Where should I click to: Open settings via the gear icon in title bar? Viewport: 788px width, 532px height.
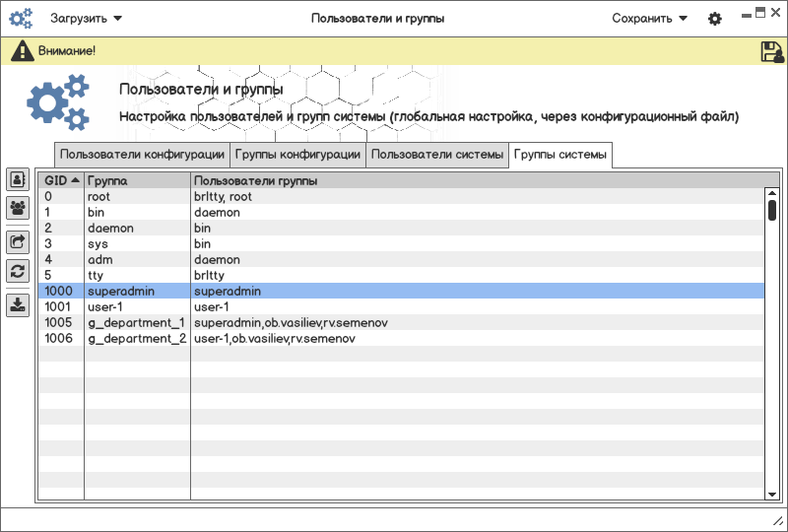coord(715,19)
